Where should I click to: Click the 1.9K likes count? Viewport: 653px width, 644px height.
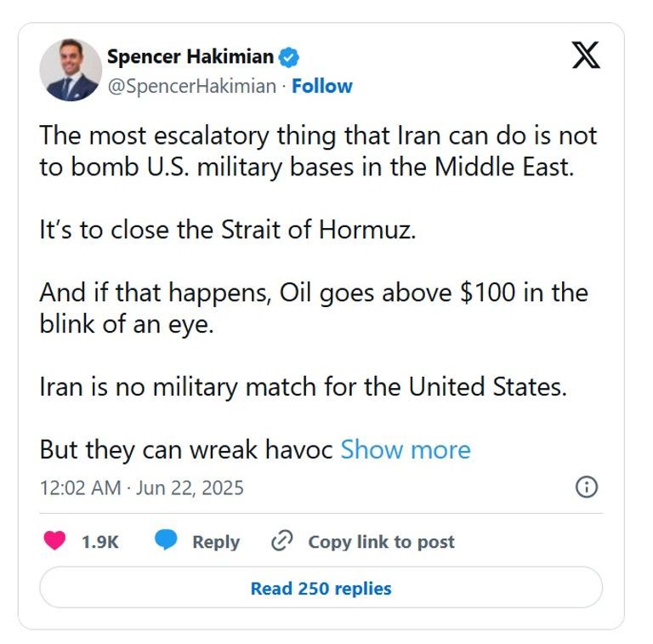tap(99, 542)
